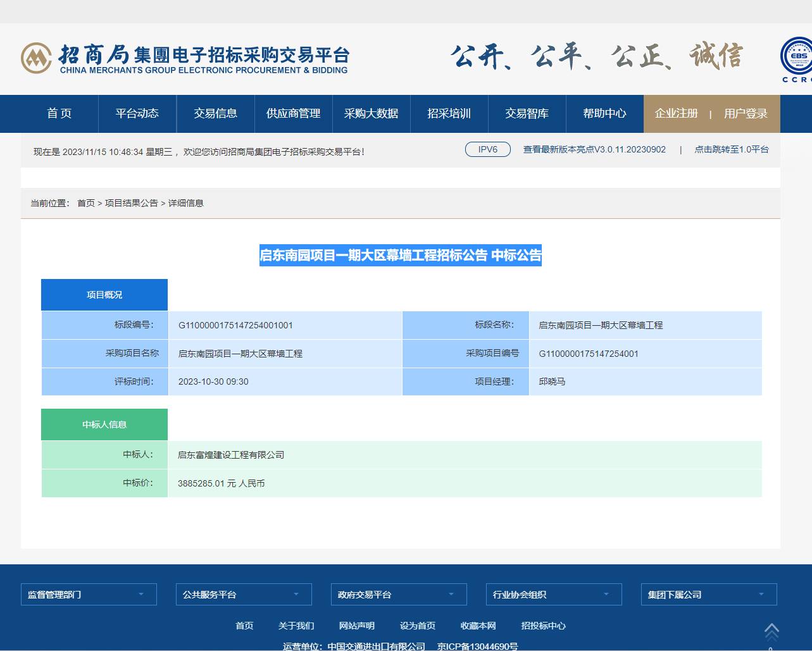This screenshot has height=651, width=812.
Task: Open the 首页 navigation menu item
Action: point(59,114)
